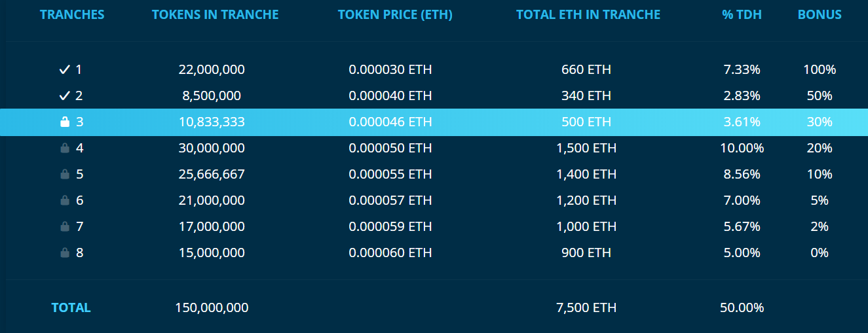The image size is (868, 333).
Task: Click the 0.000046 ETH price in highlighted row
Action: (x=390, y=122)
